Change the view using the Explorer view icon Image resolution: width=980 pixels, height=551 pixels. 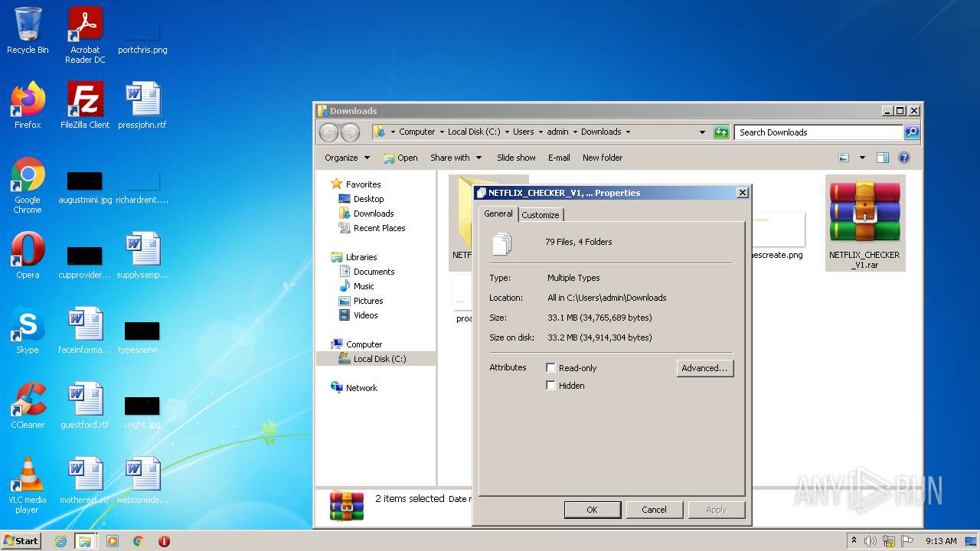tap(844, 158)
